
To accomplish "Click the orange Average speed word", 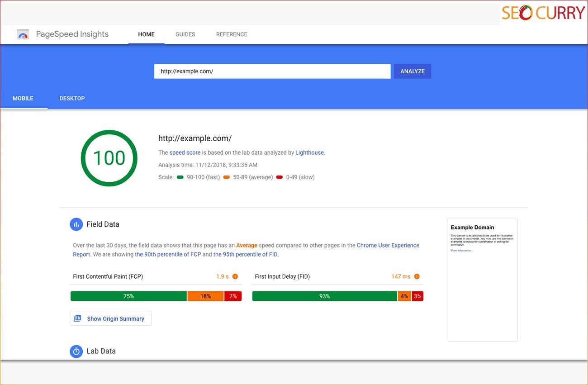I will 247,246.
